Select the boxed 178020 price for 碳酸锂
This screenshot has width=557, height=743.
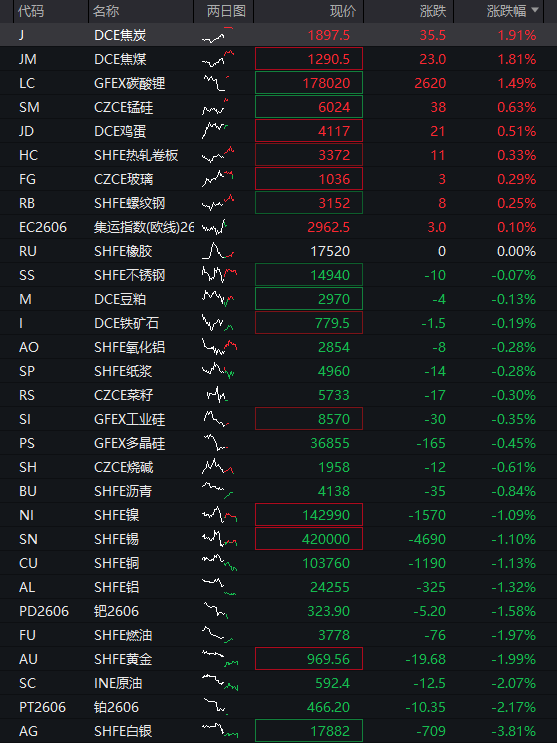[x=309, y=83]
